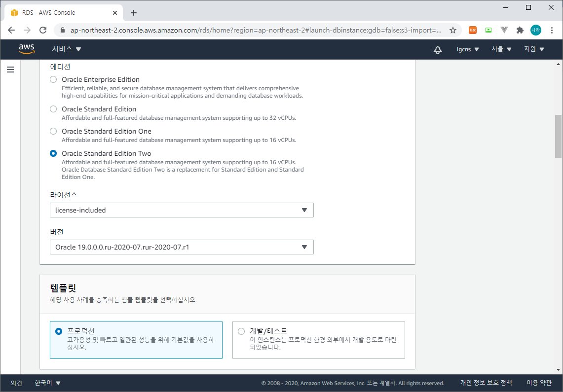563x392 pixels.
Task: Open a new browser tab
Action: (134, 13)
